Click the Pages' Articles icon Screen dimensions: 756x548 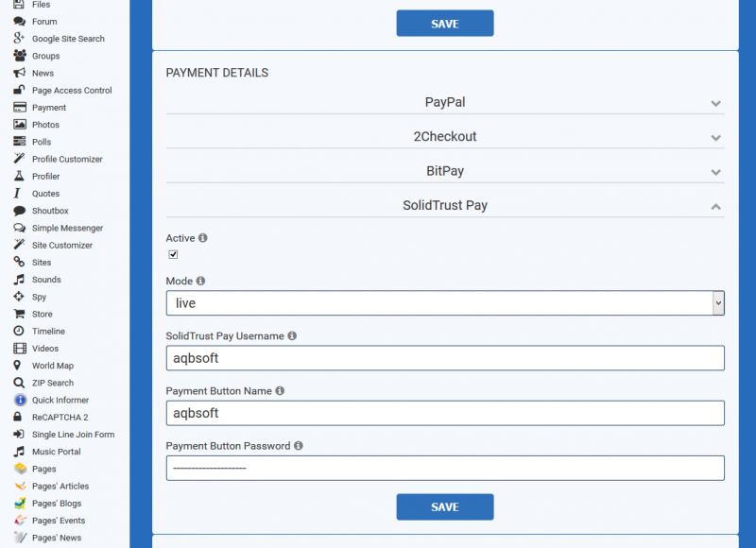[x=20, y=486]
